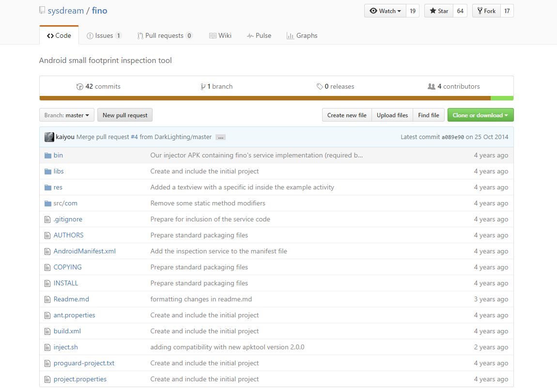
Task: Open commit 'Added a textview with a specific id'
Action: point(242,188)
